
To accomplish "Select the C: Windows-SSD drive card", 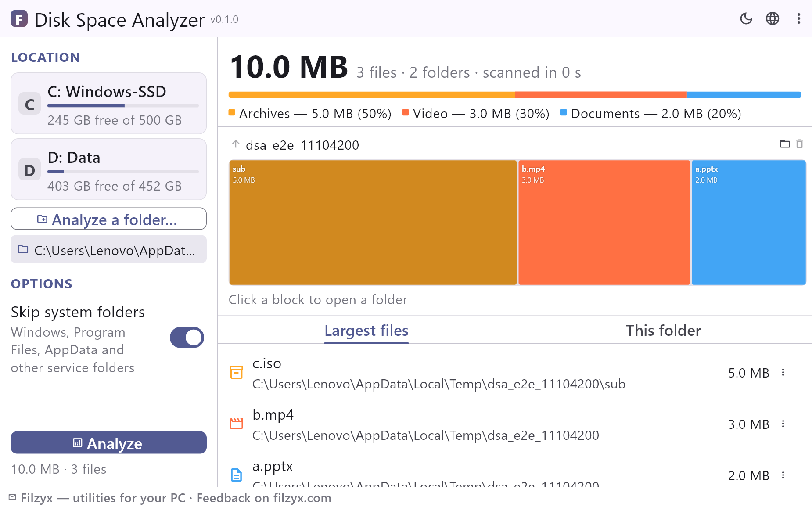I will click(x=108, y=103).
